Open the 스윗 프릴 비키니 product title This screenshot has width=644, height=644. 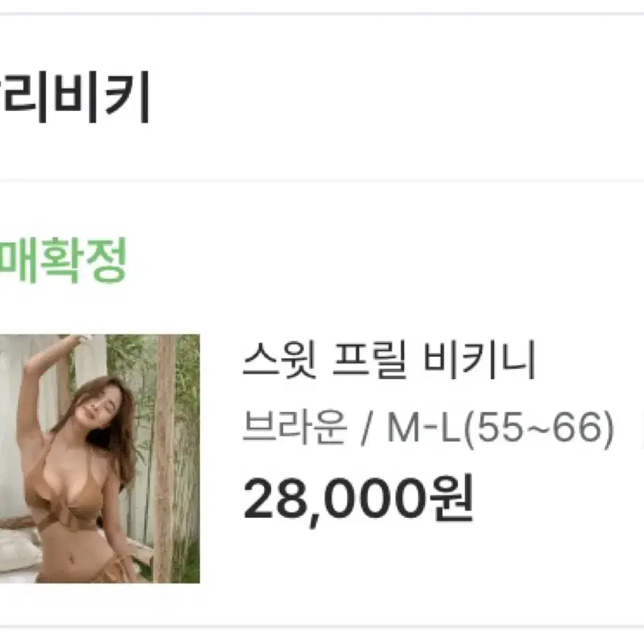pyautogui.click(x=388, y=360)
